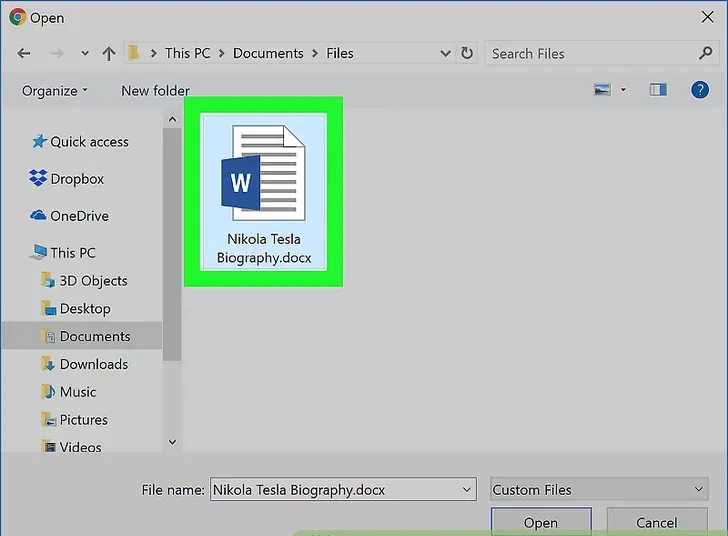Viewport: 728px width, 536px height.
Task: Change the view layout icon
Action: click(602, 90)
